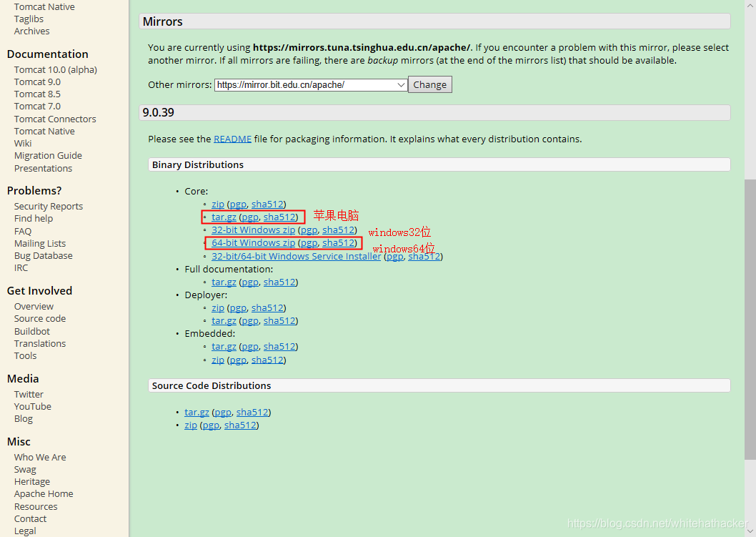This screenshot has width=756, height=537.
Task: Open sha512 for 32-bit Windows zip
Action: tap(339, 230)
